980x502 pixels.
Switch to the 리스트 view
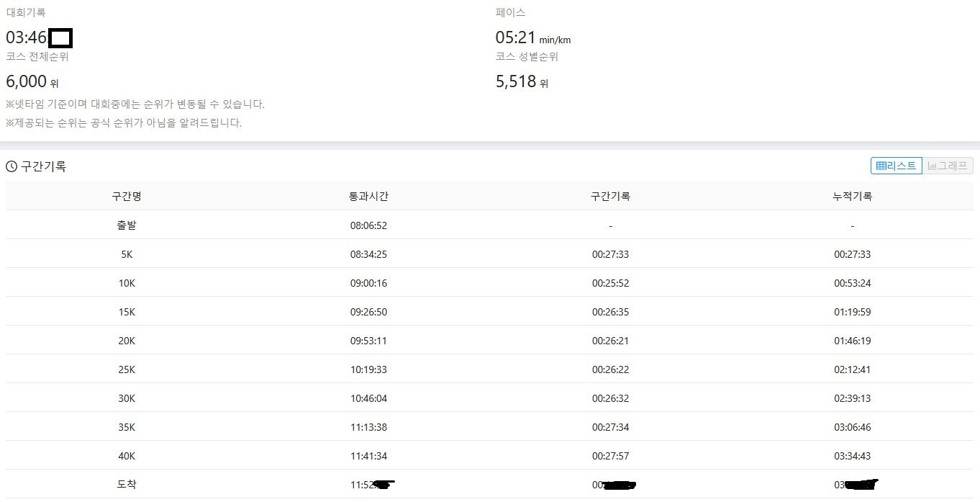pyautogui.click(x=896, y=166)
